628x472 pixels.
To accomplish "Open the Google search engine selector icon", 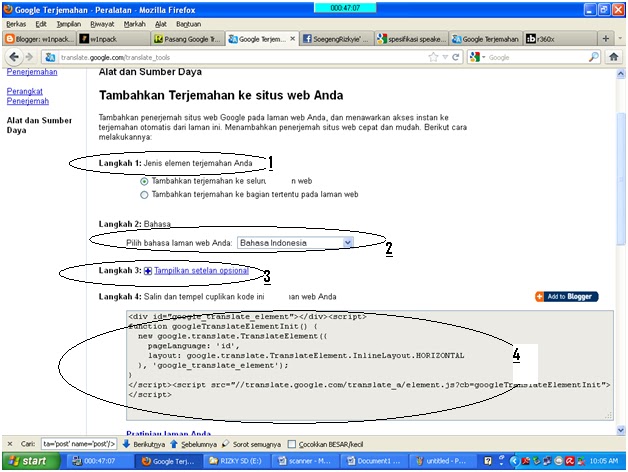I will coord(475,57).
